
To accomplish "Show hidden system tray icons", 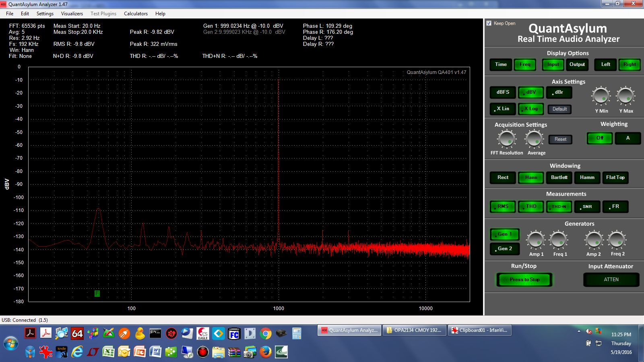I will pos(579,331).
